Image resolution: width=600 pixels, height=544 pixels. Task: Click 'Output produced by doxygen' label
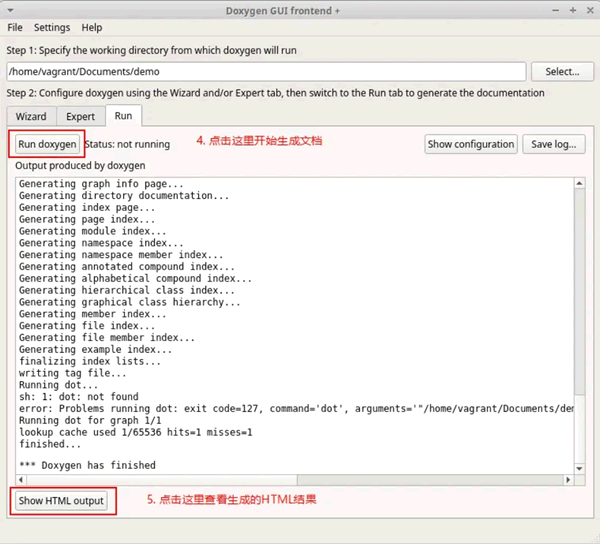(80, 166)
